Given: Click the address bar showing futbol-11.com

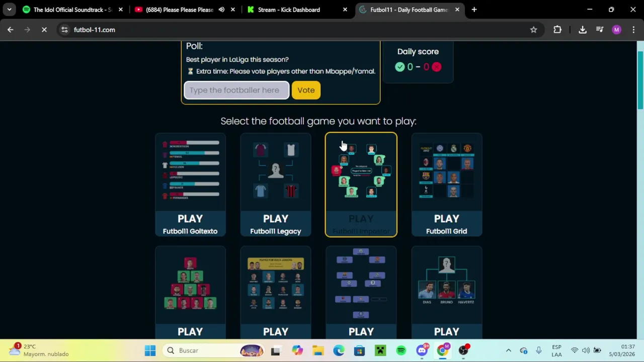Looking at the screenshot, I should (297, 30).
